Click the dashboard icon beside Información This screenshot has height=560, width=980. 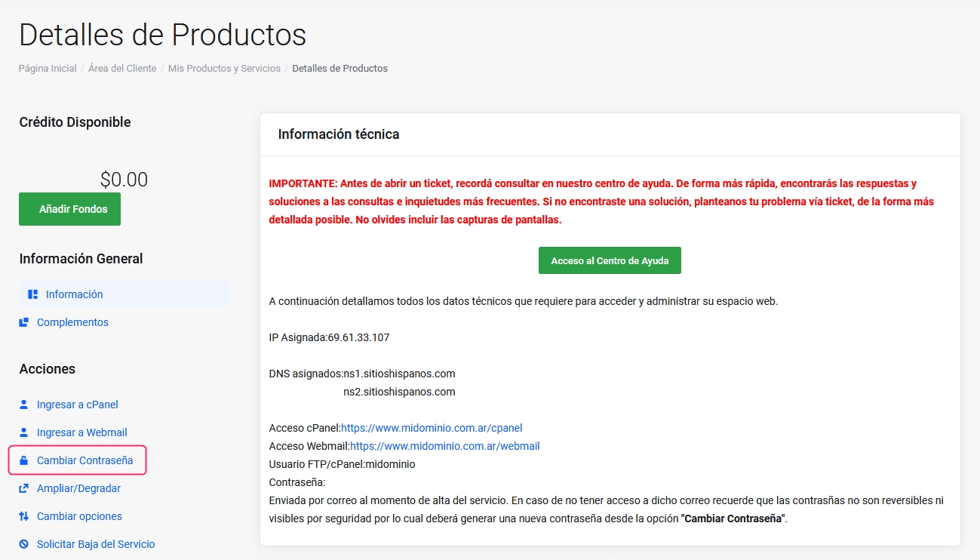pos(32,294)
